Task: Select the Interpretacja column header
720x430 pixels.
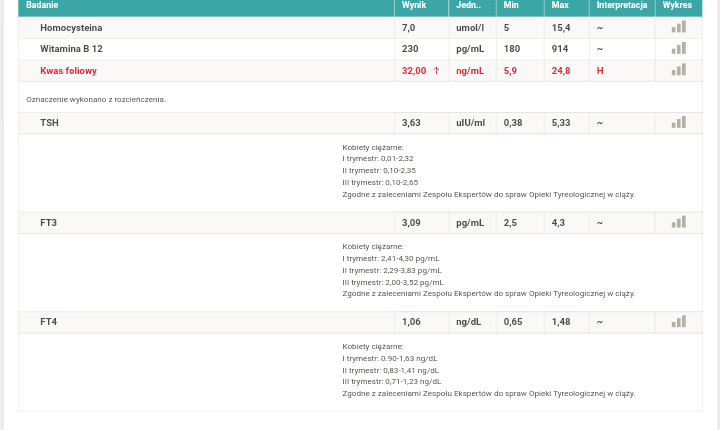Action: (x=621, y=6)
